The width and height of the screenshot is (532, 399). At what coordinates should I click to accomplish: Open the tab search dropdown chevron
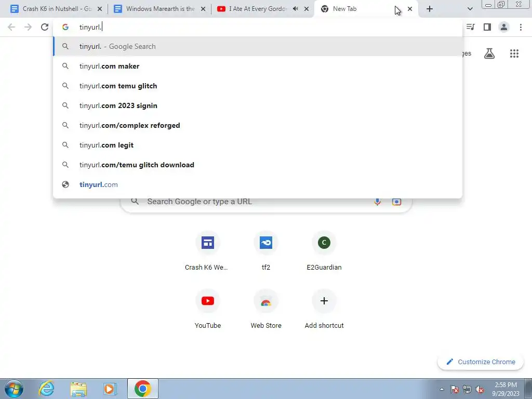coord(470,9)
